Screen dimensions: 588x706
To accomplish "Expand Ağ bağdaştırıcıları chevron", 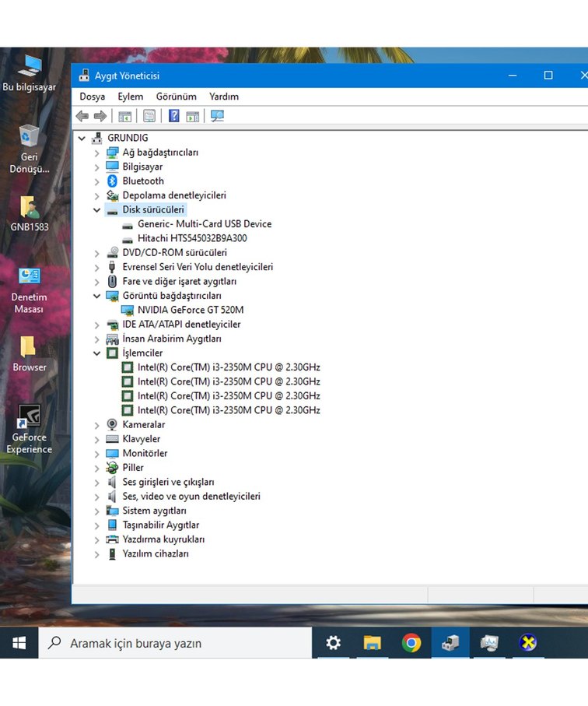I will (x=96, y=153).
